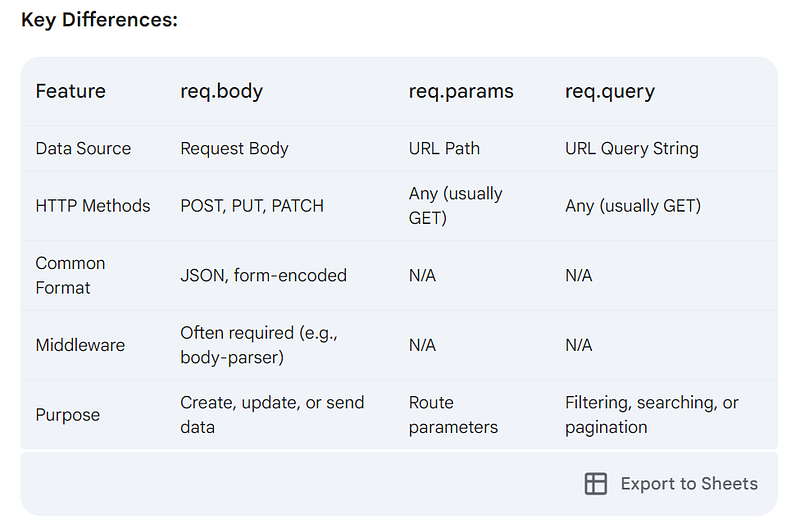Image resolution: width=800 pixels, height=529 pixels.
Task: Click the POST, PUT, PATCH cell
Action: 252,206
